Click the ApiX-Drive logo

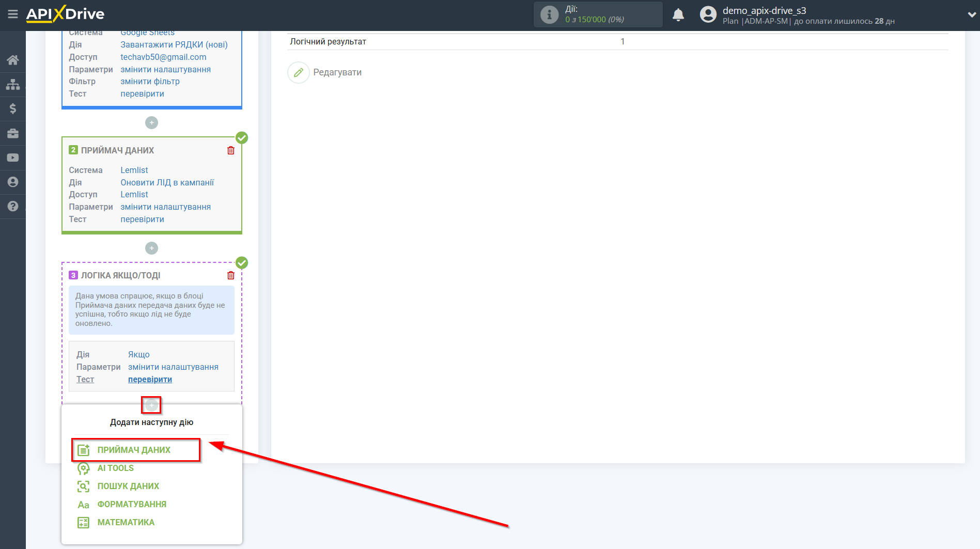(x=66, y=14)
